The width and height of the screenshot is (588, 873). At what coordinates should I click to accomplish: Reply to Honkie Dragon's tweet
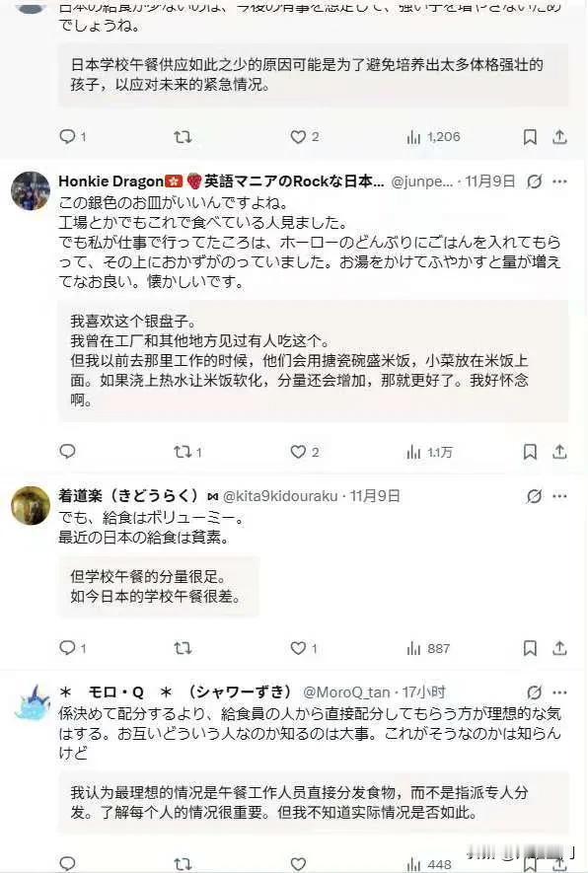[x=67, y=451]
